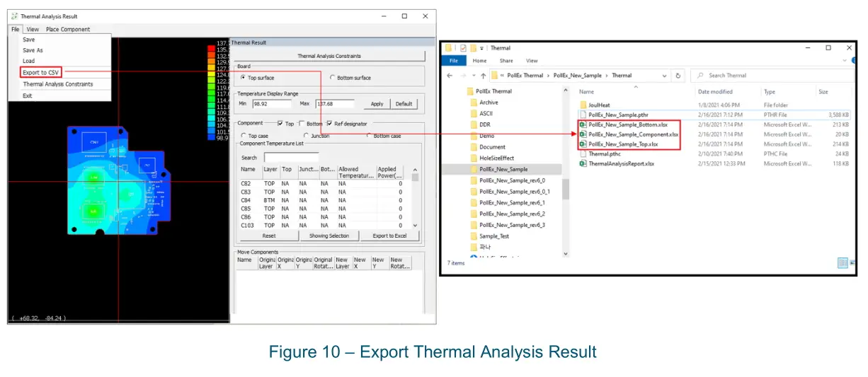Screen dimensions: 868x377
Task: Open the address bar history dropdown
Action: click(x=664, y=76)
